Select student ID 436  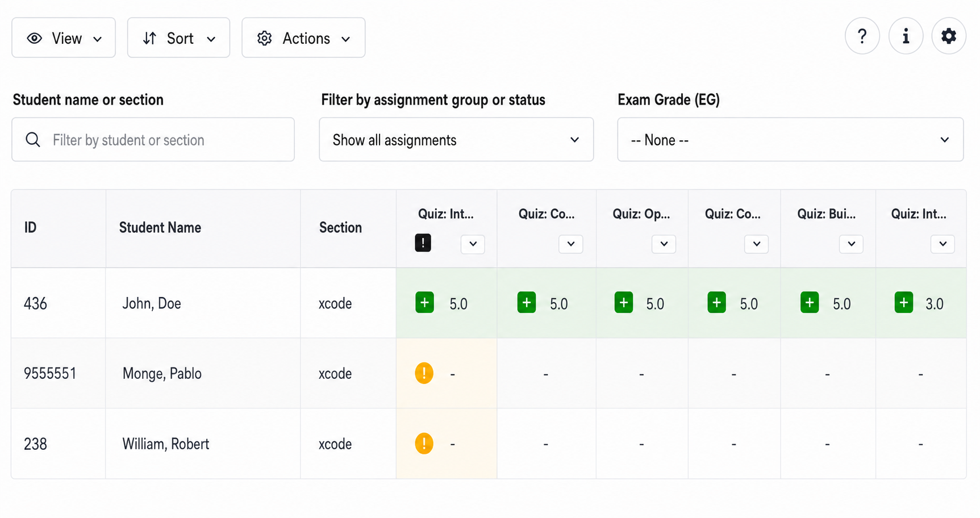click(35, 303)
